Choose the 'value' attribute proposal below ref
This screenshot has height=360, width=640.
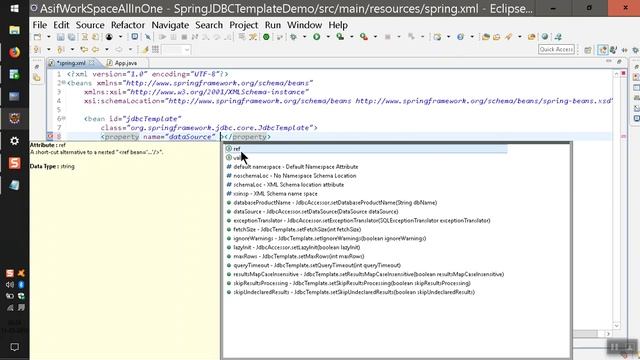(x=366, y=158)
